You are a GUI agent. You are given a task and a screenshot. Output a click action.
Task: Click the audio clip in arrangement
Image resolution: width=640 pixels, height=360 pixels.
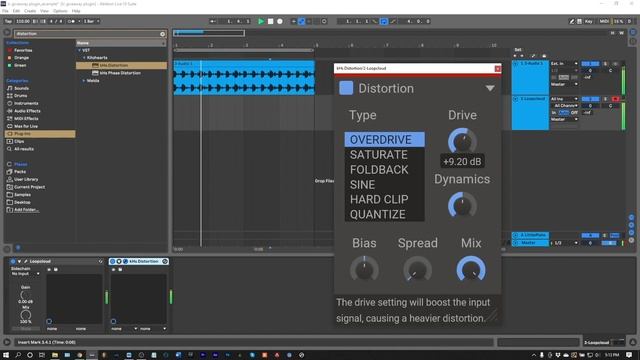[244, 78]
